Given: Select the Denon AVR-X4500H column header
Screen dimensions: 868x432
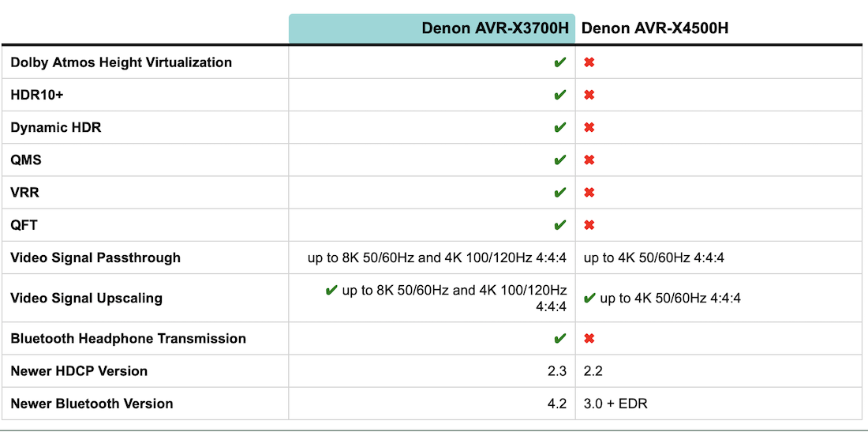Looking at the screenshot, I should pyautogui.click(x=655, y=28).
